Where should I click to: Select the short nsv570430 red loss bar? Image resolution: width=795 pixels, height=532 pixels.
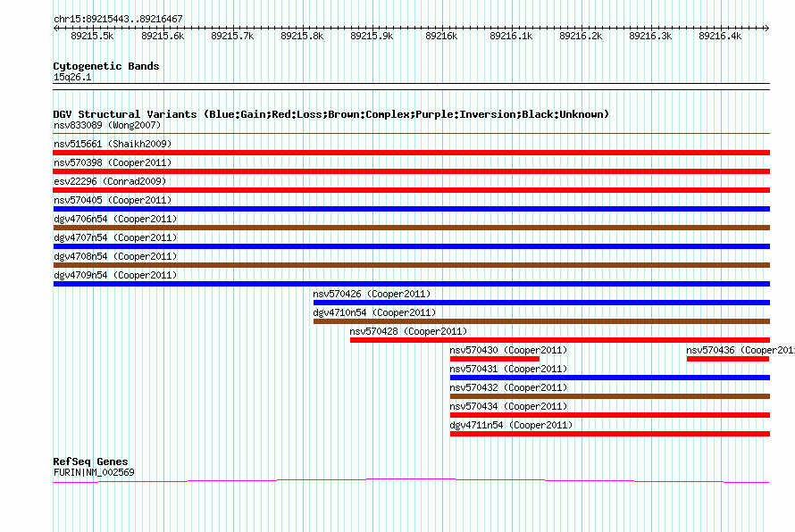pos(494,359)
